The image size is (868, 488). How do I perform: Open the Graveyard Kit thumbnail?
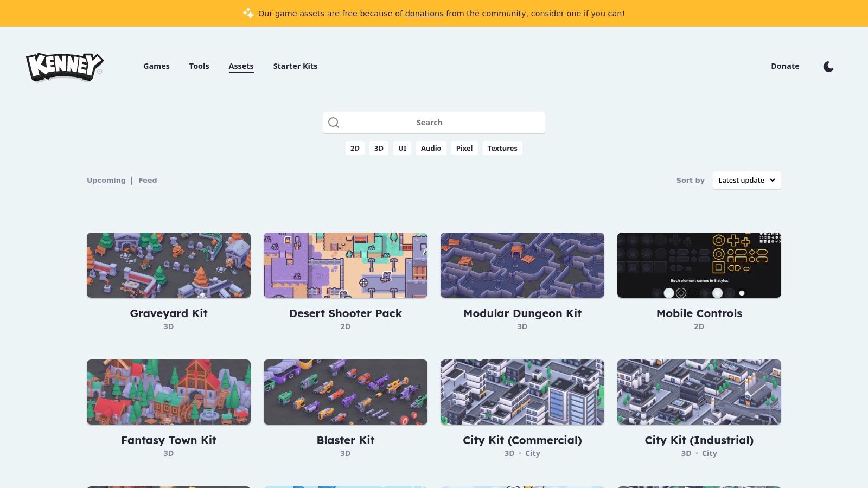coord(169,265)
